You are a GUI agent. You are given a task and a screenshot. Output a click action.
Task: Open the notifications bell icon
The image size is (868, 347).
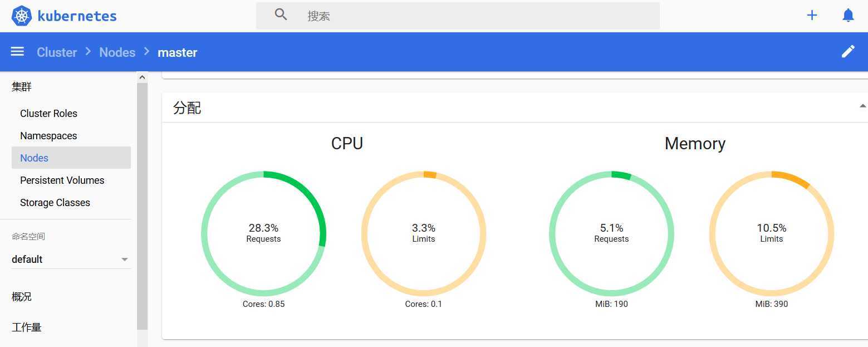tap(848, 16)
